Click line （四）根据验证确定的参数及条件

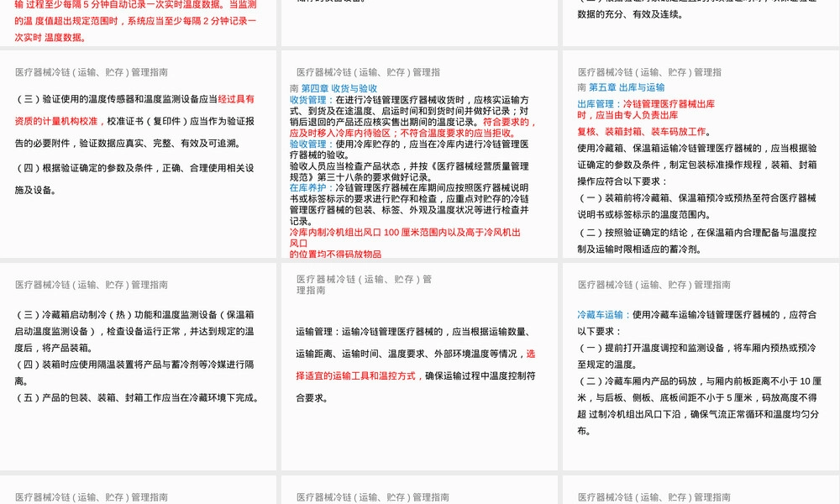tap(134, 168)
